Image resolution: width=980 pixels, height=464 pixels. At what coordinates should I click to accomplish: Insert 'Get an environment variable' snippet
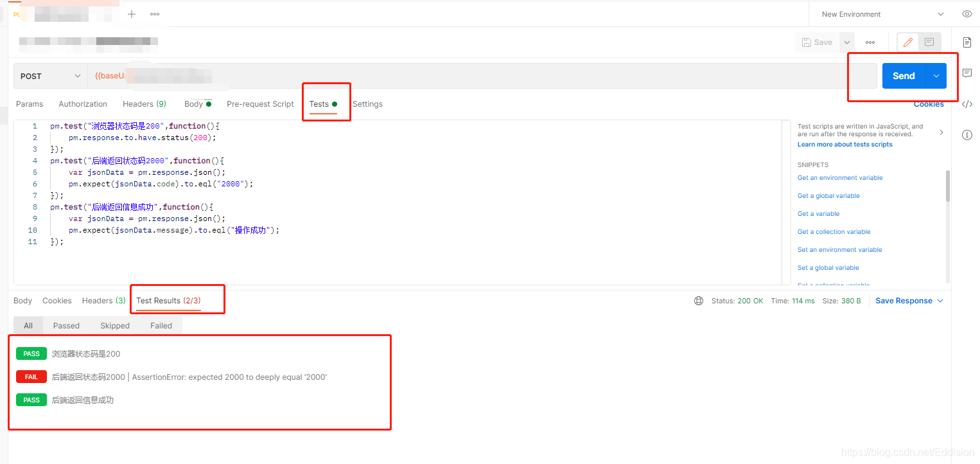(x=840, y=178)
